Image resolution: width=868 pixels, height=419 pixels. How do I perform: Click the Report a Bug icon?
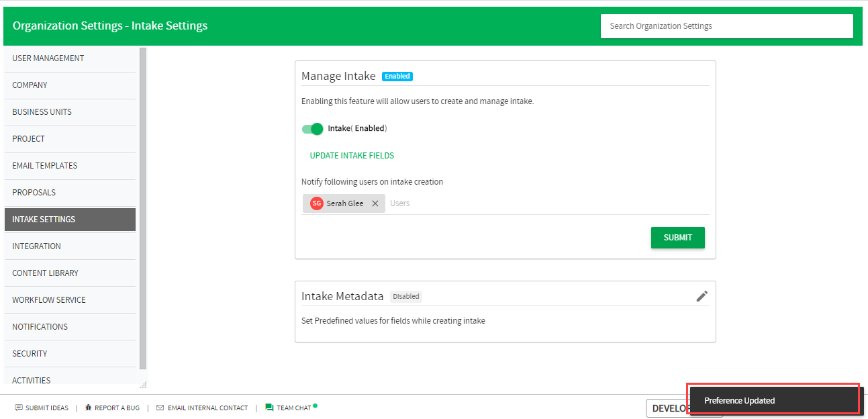coord(88,408)
